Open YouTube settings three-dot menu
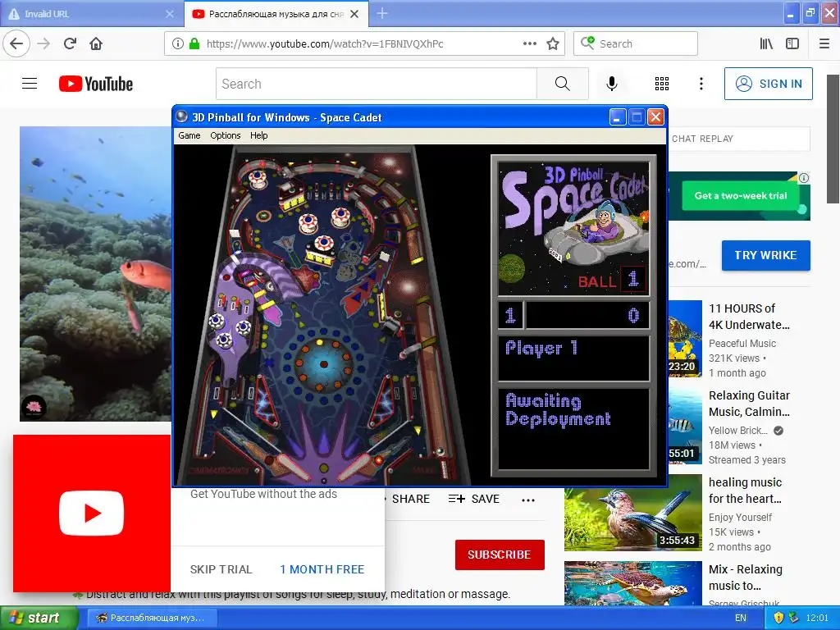This screenshot has height=630, width=840. [x=701, y=84]
